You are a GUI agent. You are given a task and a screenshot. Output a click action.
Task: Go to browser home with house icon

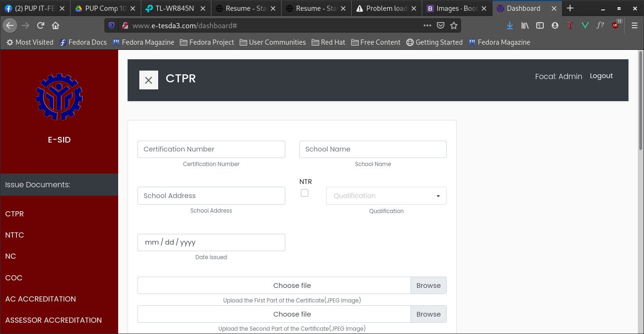click(56, 25)
